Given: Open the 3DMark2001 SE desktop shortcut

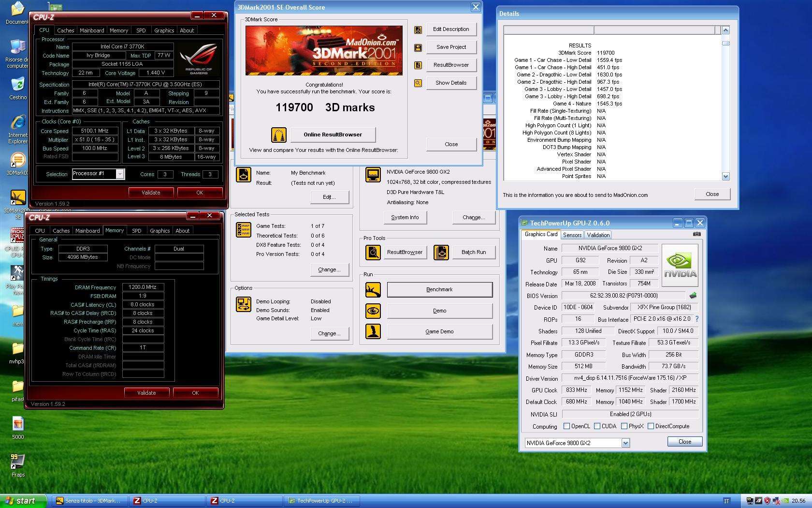Looking at the screenshot, I should [x=18, y=205].
